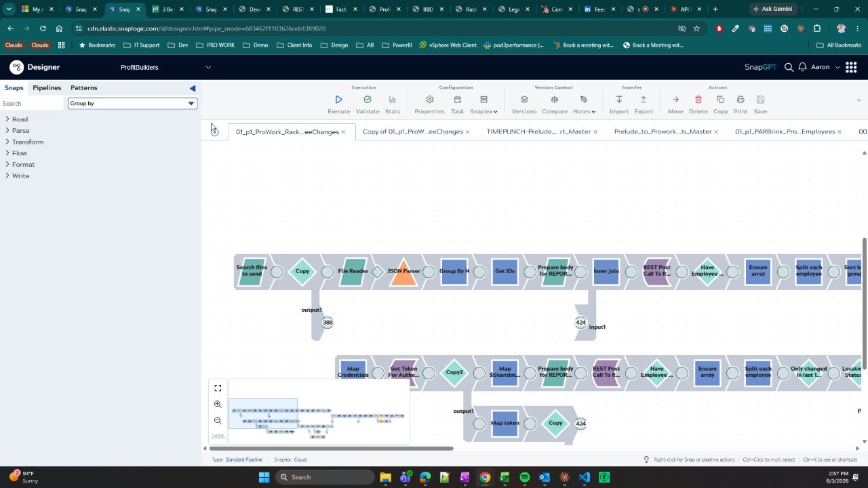Open Spotify from the taskbar
This screenshot has height=488, width=868.
tap(525, 477)
